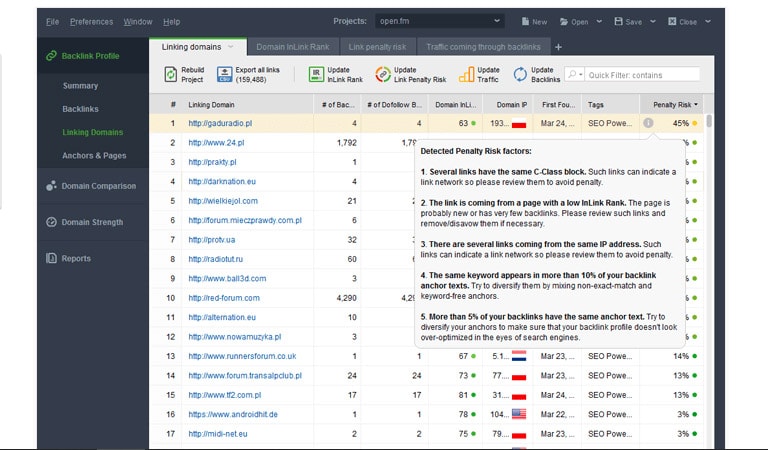Image resolution: width=768 pixels, height=450 pixels.
Task: Sort by # of Dofollow Backlinks header
Action: click(394, 105)
